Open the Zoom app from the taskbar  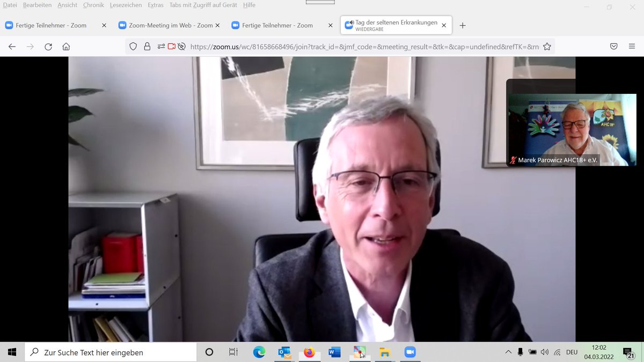(x=409, y=352)
